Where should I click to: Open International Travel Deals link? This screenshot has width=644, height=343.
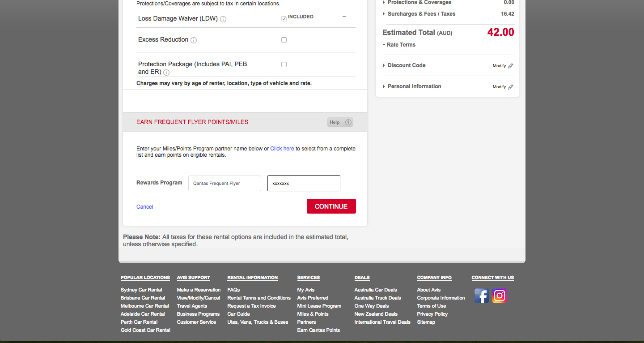(x=382, y=322)
